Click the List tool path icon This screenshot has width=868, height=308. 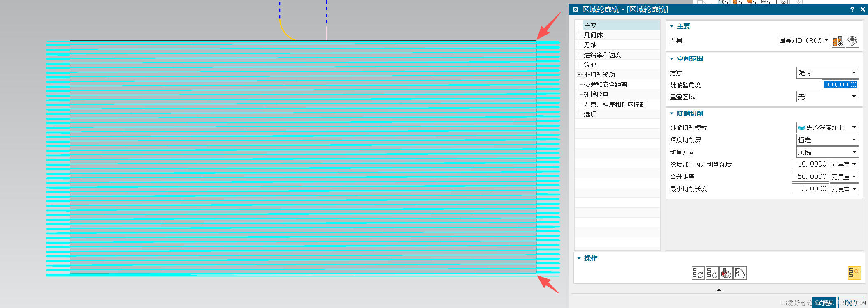click(x=740, y=273)
